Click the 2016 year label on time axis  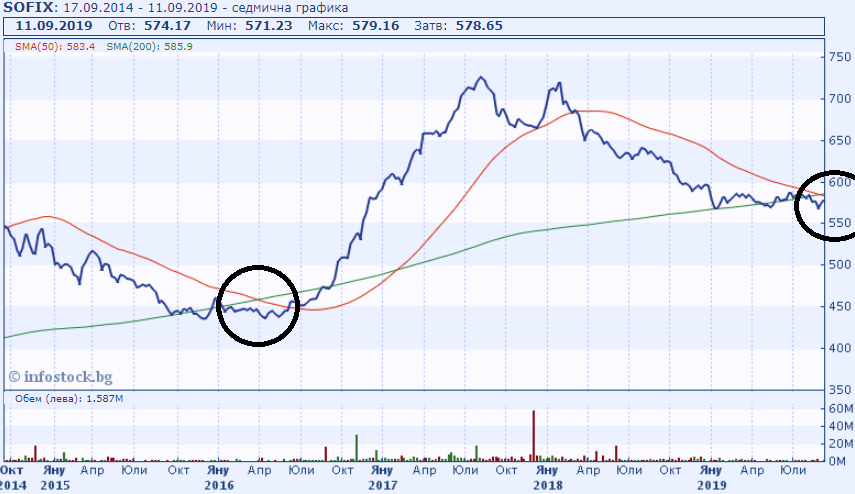[x=219, y=485]
